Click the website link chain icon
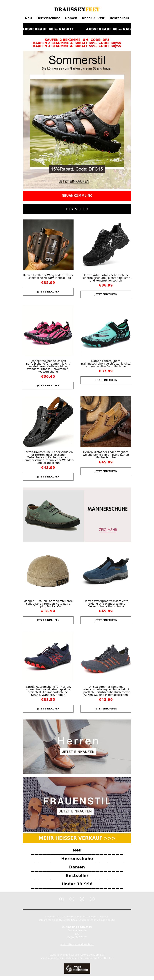 pyautogui.click(x=92, y=898)
